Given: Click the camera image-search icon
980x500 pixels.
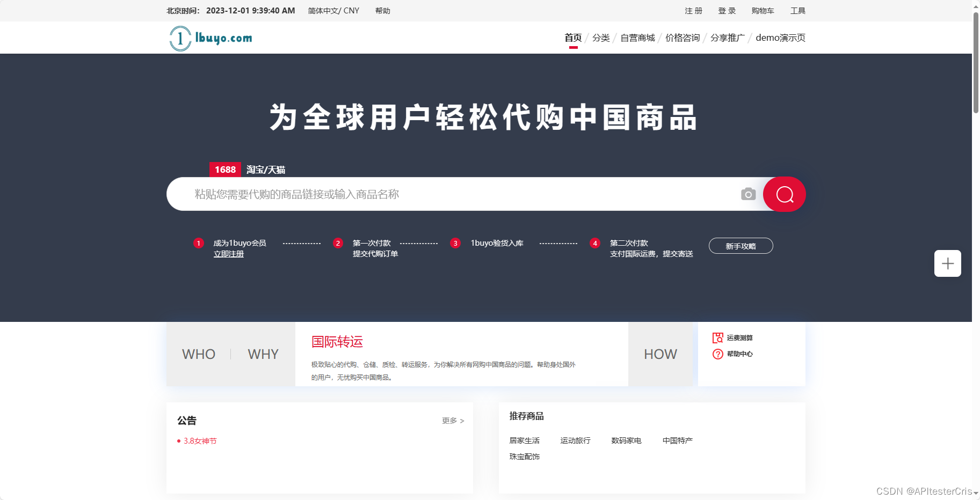Looking at the screenshot, I should [x=748, y=194].
